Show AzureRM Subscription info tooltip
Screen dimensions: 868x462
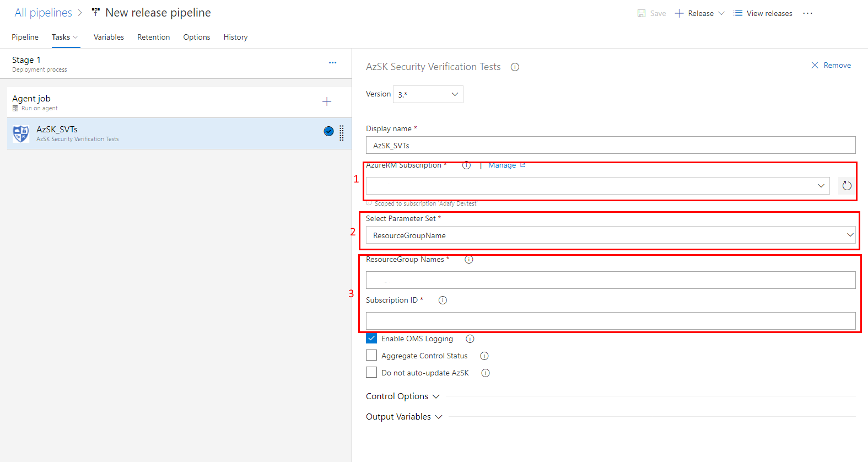coord(466,165)
